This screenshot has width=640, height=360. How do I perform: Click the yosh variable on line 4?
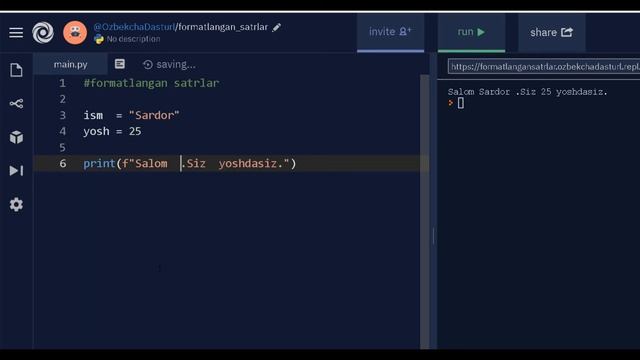[96, 131]
